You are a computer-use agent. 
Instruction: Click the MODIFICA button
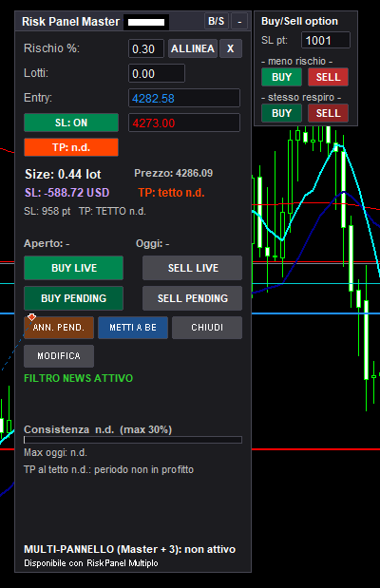(59, 356)
